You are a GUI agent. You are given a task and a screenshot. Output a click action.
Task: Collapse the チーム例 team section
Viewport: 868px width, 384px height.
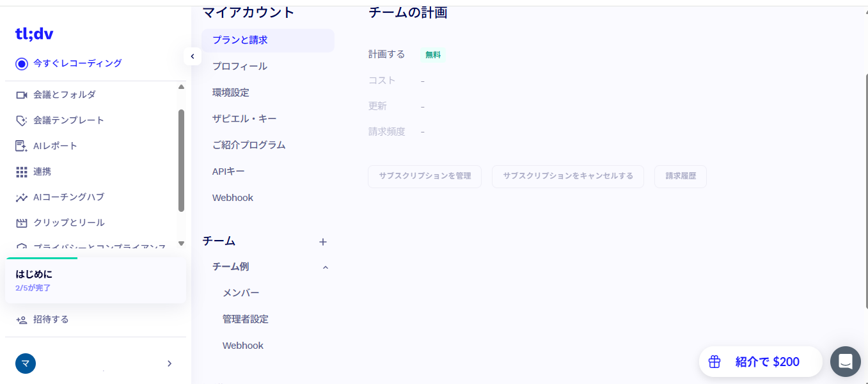(326, 268)
